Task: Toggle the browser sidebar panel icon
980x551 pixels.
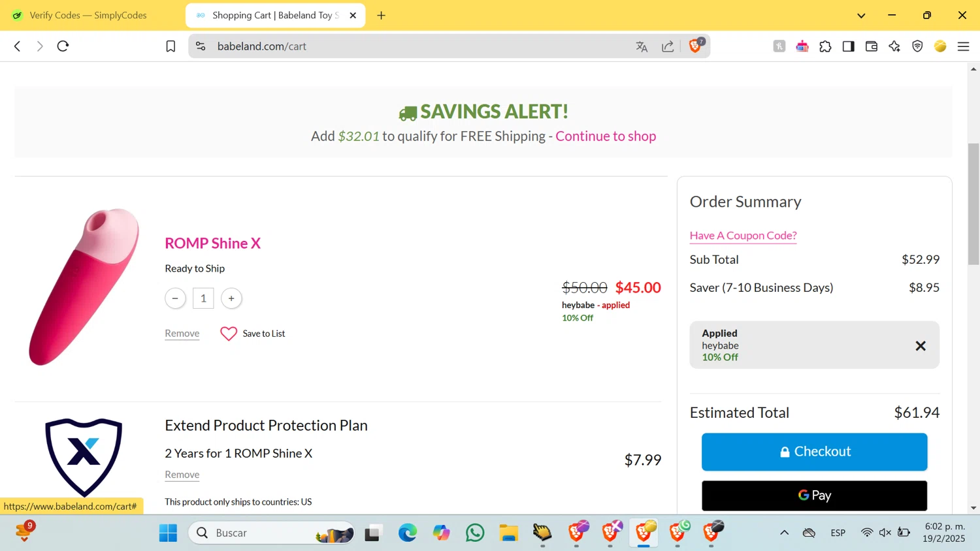Action: tap(848, 46)
